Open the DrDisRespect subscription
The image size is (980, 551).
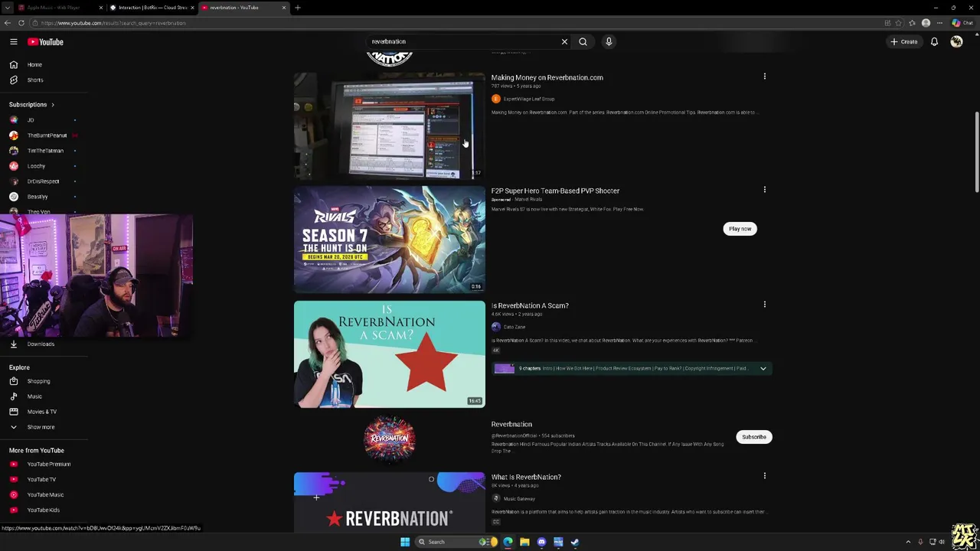coord(44,181)
